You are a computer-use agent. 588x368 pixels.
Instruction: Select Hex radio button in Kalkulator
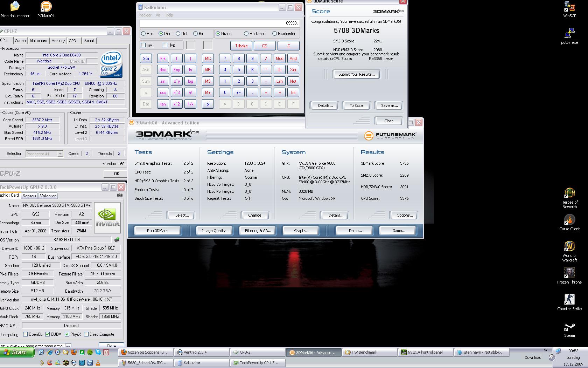(143, 34)
